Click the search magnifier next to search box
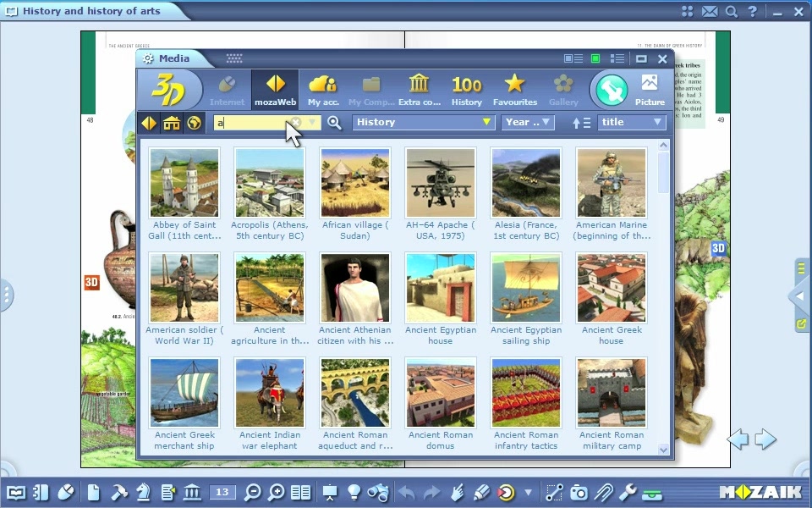The width and height of the screenshot is (812, 508). [335, 123]
